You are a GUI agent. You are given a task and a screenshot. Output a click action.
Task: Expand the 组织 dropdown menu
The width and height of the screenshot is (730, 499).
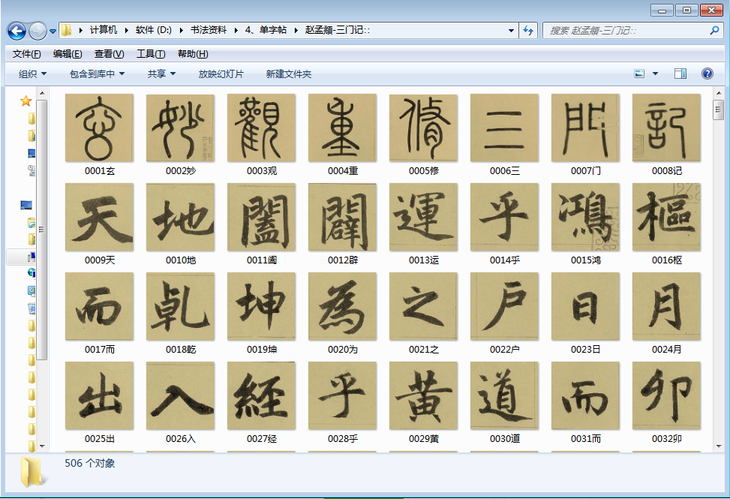(33, 74)
